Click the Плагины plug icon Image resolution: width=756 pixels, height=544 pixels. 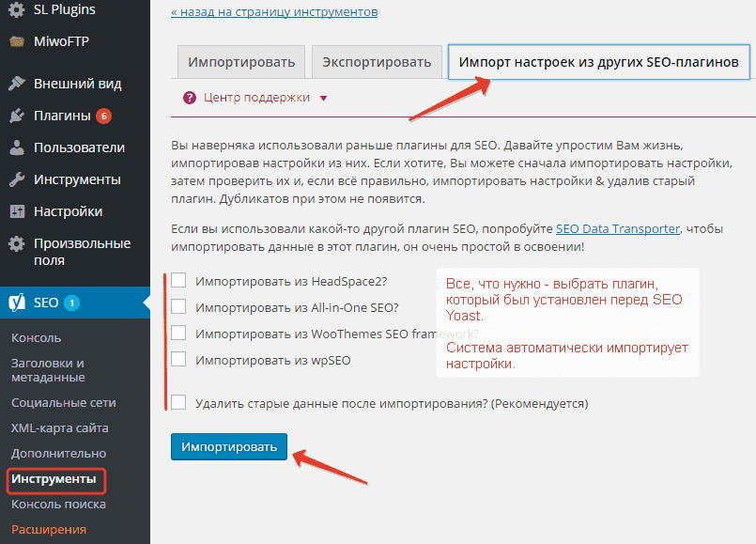click(x=17, y=116)
